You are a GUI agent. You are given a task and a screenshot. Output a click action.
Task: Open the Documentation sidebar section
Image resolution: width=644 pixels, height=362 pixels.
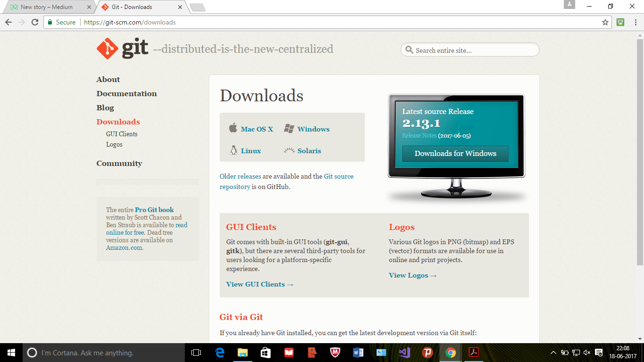[126, 93]
